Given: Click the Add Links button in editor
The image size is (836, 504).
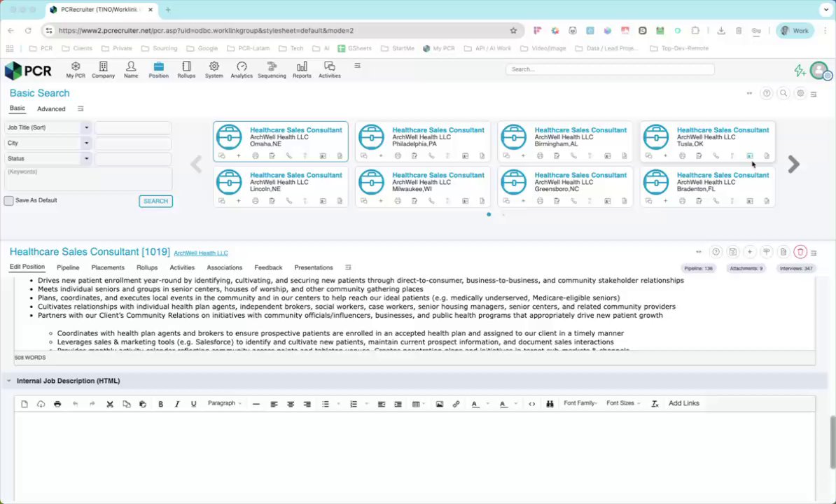Looking at the screenshot, I should [x=684, y=404].
